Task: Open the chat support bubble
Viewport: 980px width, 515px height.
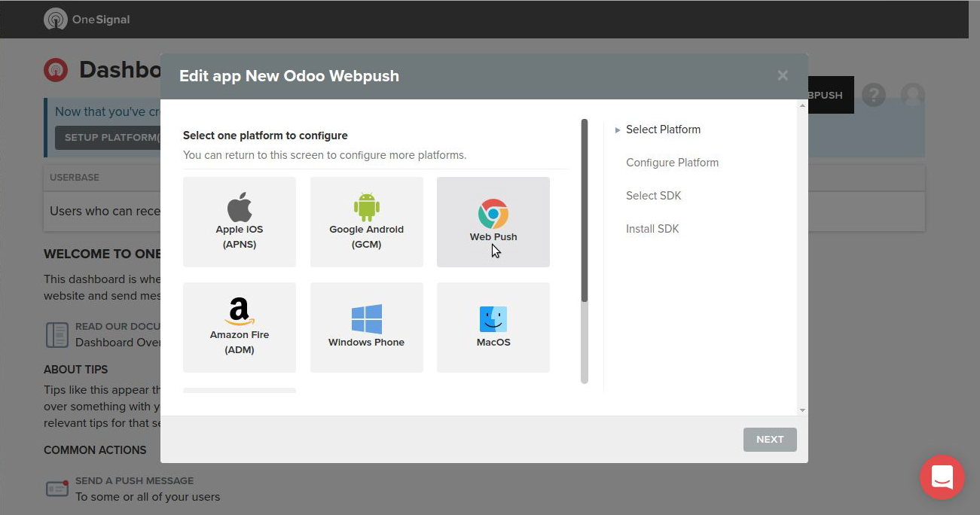Action: pos(942,477)
